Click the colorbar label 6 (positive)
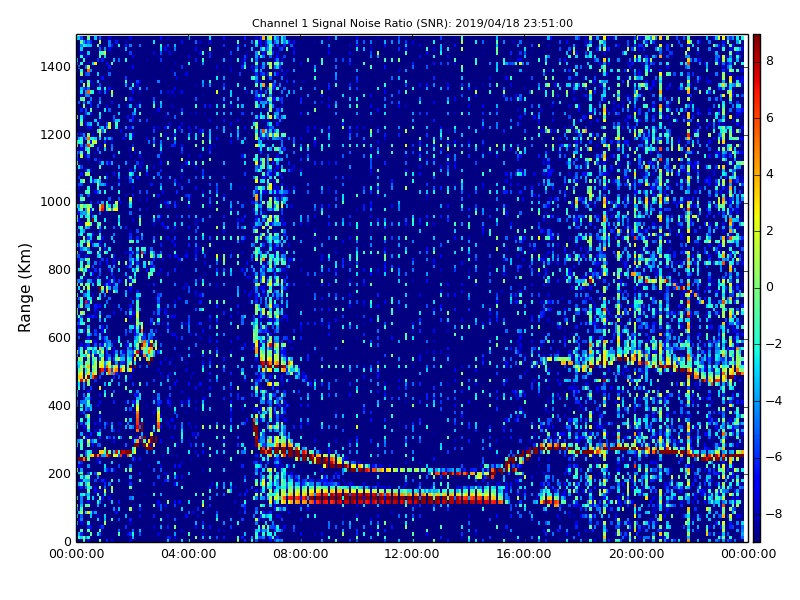The width and height of the screenshot is (800, 600). click(x=770, y=118)
